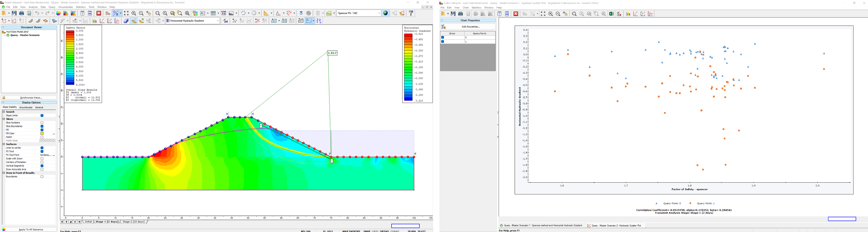Toggle the slices Fill checkbox
Screen dimensions: 868x232
pyautogui.click(x=42, y=130)
